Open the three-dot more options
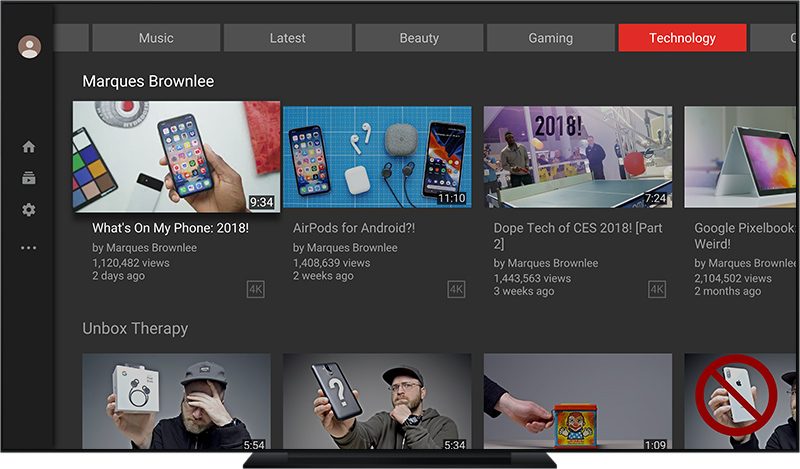 [29, 248]
